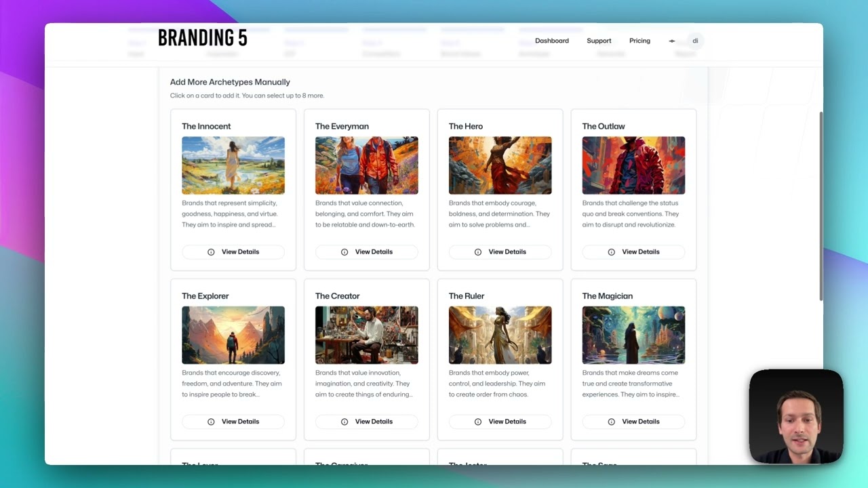Open the Pricing page link

pyautogui.click(x=639, y=41)
